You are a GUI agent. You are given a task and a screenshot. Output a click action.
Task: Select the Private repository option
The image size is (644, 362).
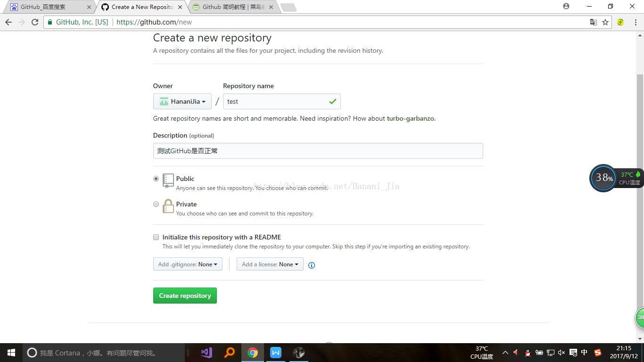coord(156,204)
